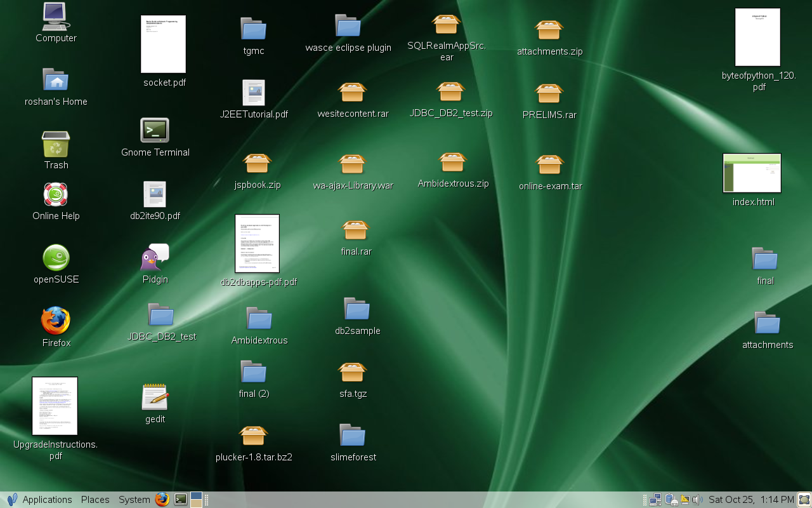Click the Firefox desktop shortcut
812x508 pixels.
tap(56, 321)
